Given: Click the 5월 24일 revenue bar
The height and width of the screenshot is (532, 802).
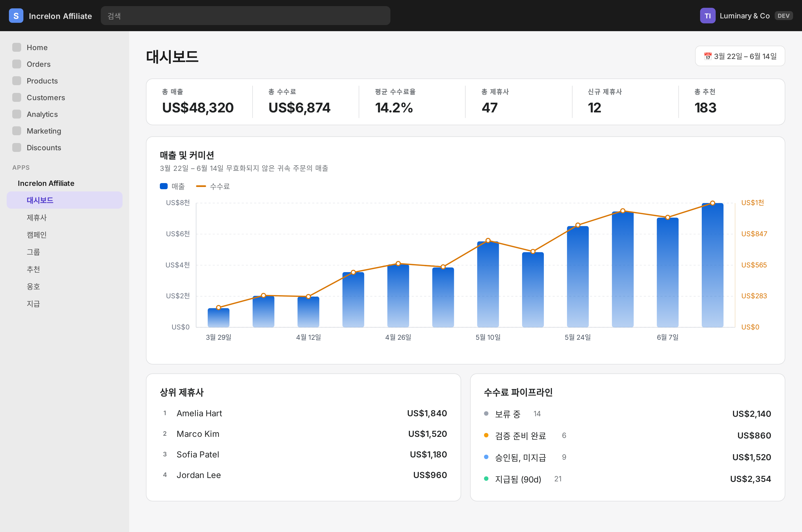Looking at the screenshot, I should pos(578,277).
